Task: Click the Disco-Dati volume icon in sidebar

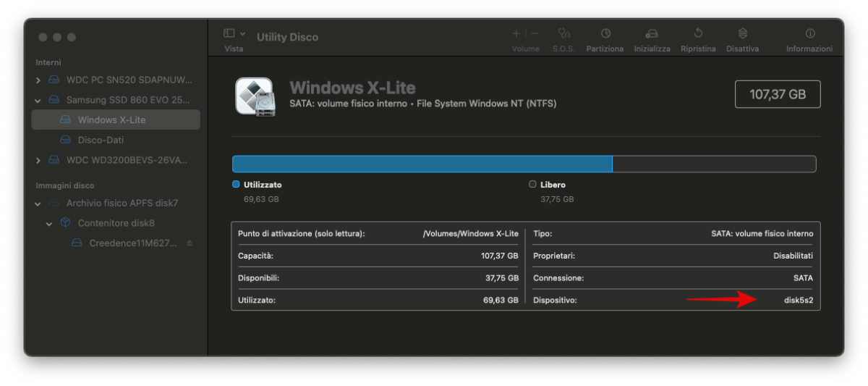Action: pos(65,140)
